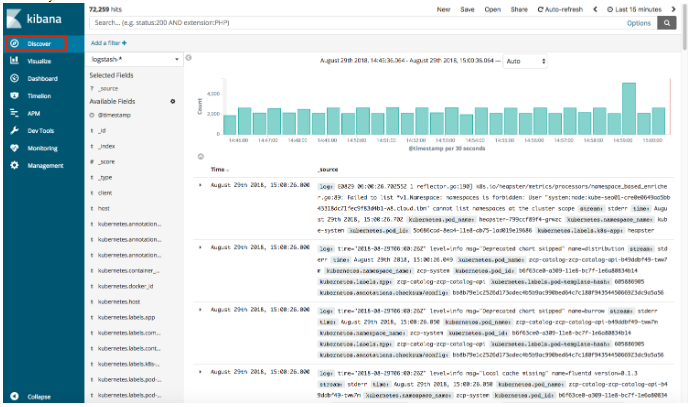Click the Management gear icon
Viewport: 698px width, 407px height.
pyautogui.click(x=14, y=165)
